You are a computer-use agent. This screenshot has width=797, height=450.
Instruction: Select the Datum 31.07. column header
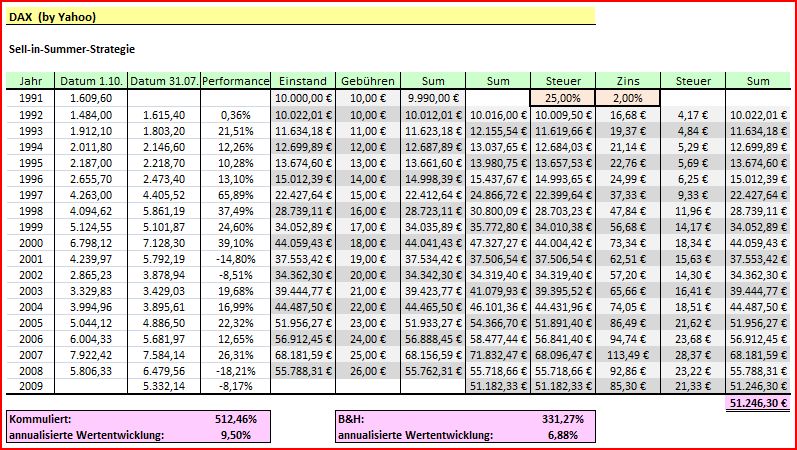[x=164, y=80]
